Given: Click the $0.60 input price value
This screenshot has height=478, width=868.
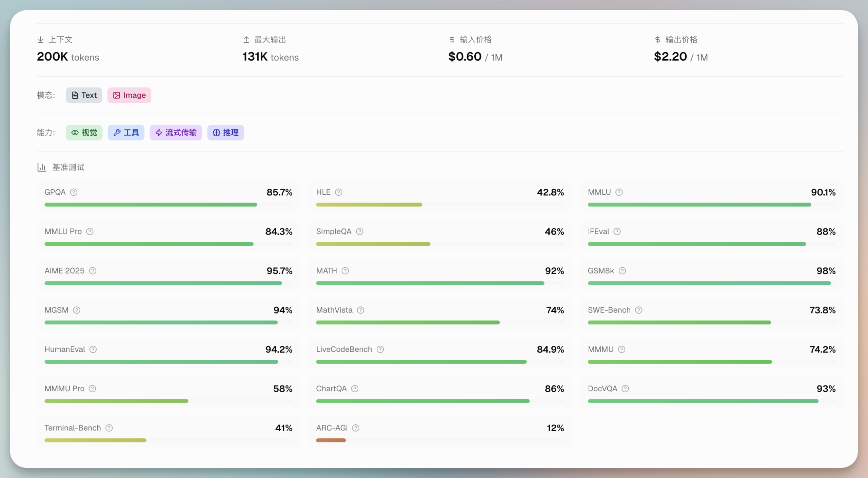Looking at the screenshot, I should point(465,57).
